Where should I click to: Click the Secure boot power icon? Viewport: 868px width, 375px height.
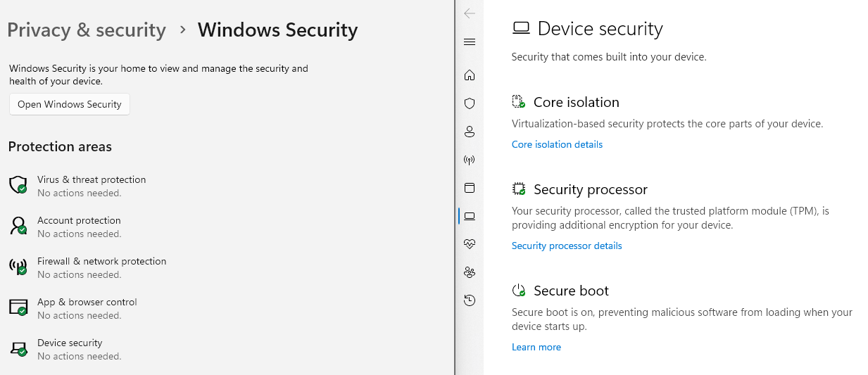pos(519,291)
